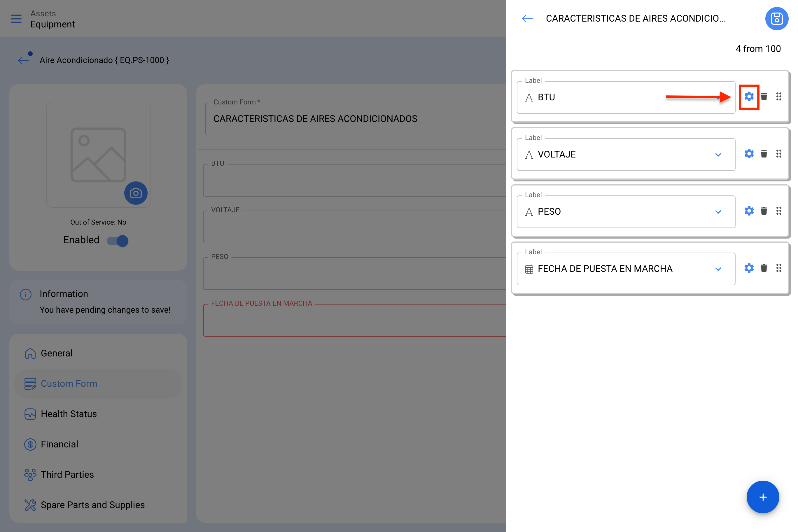This screenshot has height=532, width=798.
Task: Expand FECHA DE PUESTA EN MARCHA dropdown
Action: click(718, 269)
